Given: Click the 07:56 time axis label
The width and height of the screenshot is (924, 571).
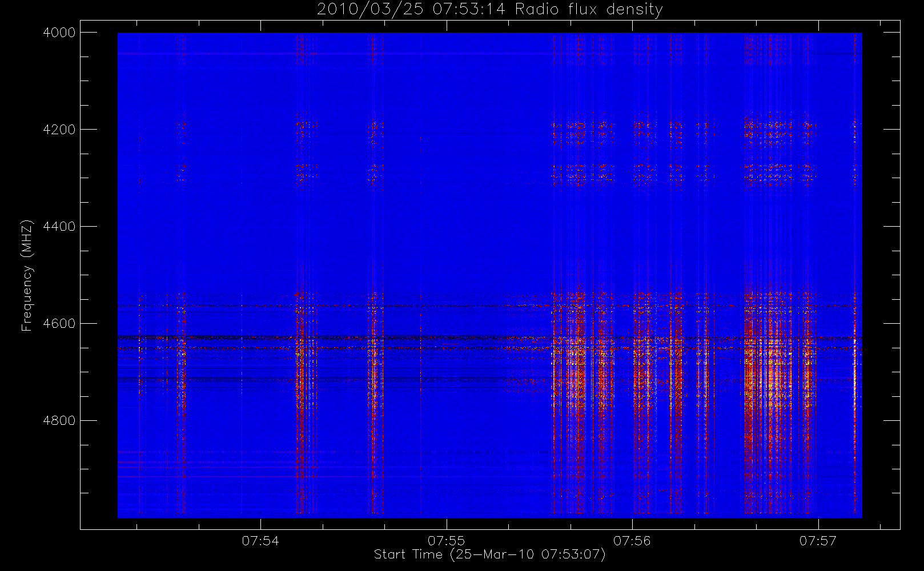Looking at the screenshot, I should (x=632, y=541).
